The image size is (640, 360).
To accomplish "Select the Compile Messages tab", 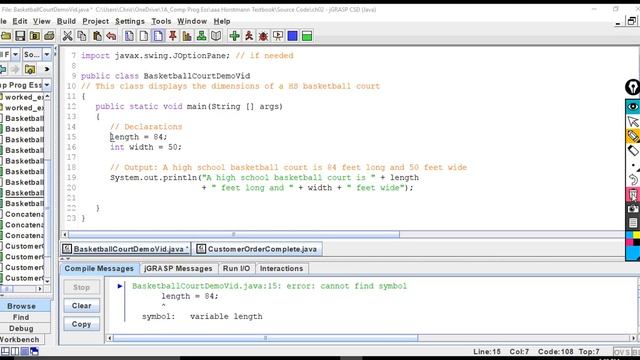I will [99, 269].
